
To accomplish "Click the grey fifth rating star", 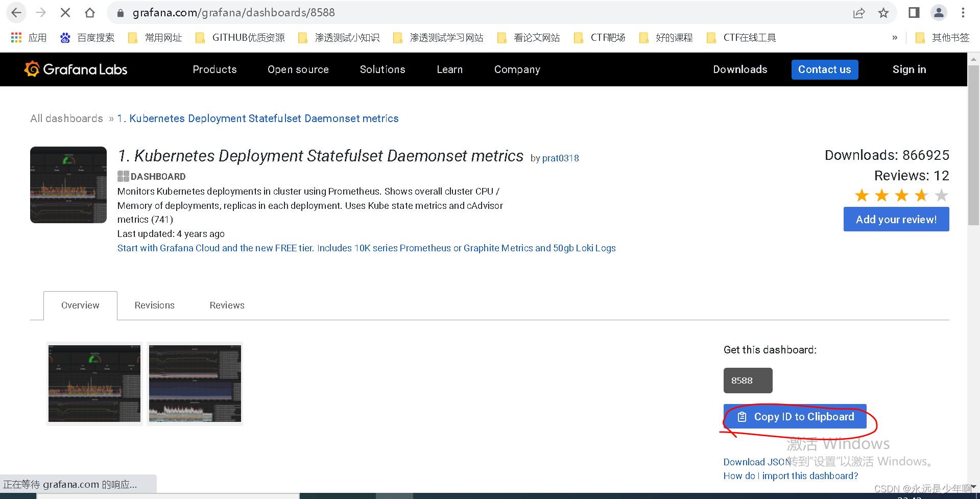I will [941, 195].
